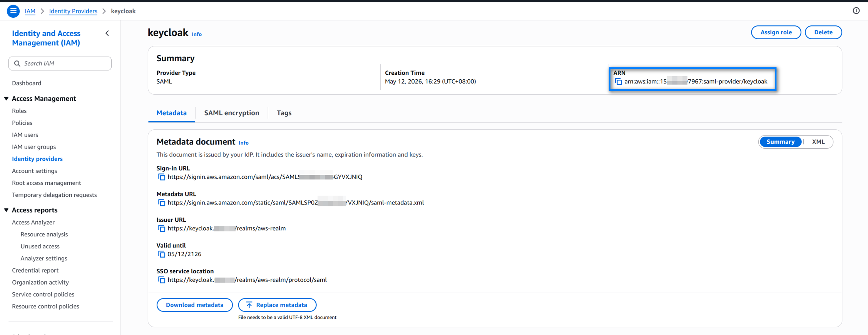Open IAM users page
The width and height of the screenshot is (868, 335).
(x=25, y=135)
